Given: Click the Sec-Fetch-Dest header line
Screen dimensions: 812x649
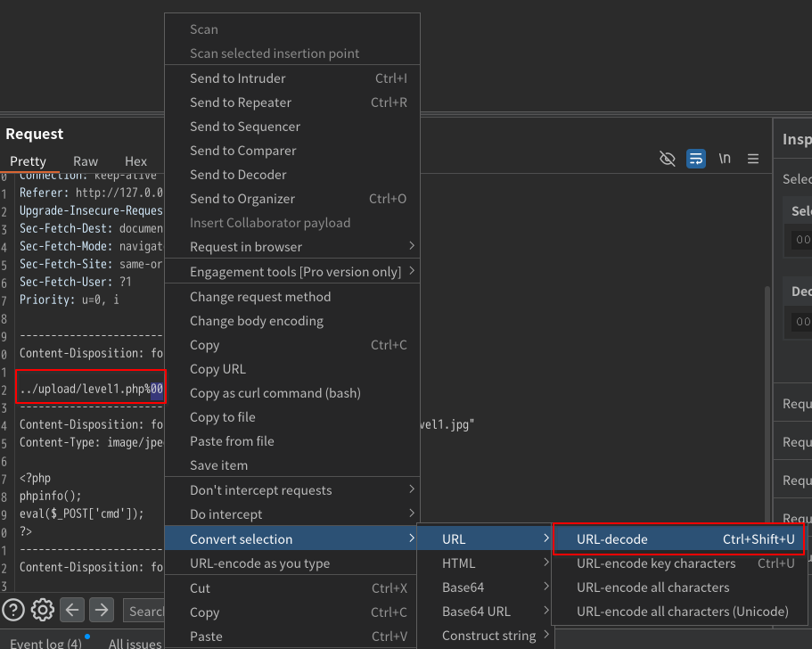Looking at the screenshot, I should [91, 228].
